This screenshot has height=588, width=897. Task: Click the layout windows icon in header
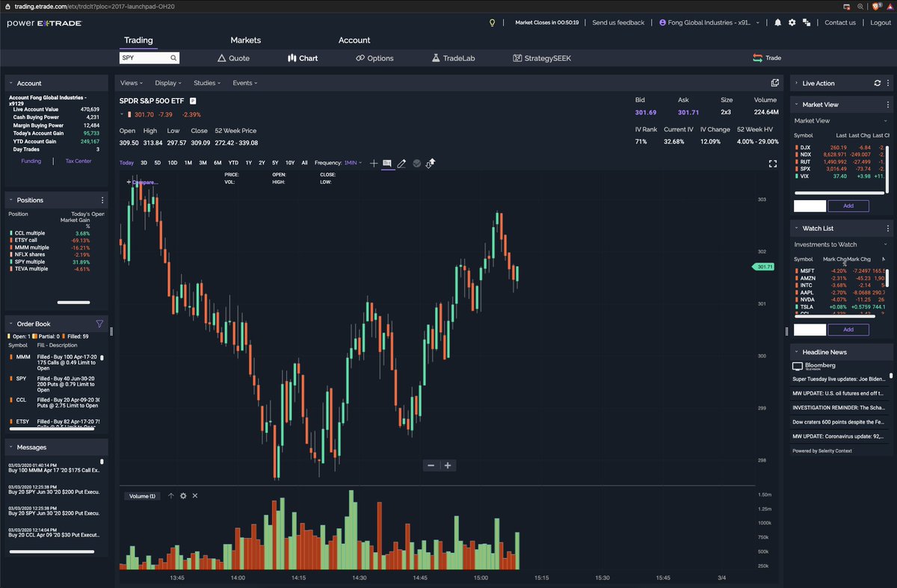(807, 22)
